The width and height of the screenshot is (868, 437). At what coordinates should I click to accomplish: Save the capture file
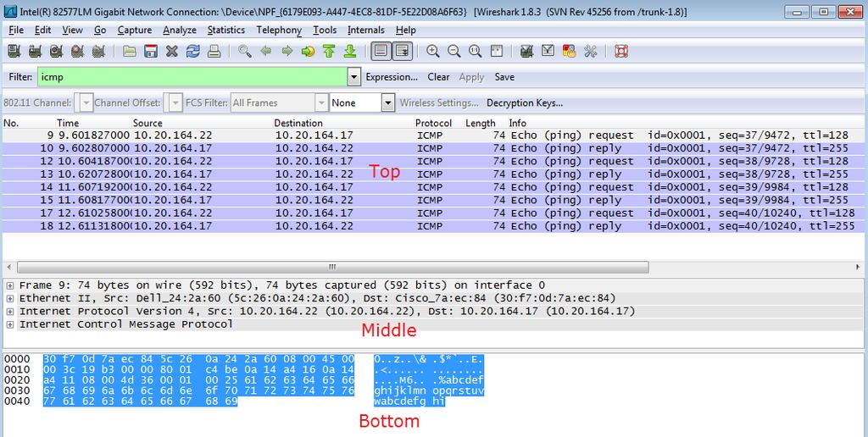pos(151,52)
